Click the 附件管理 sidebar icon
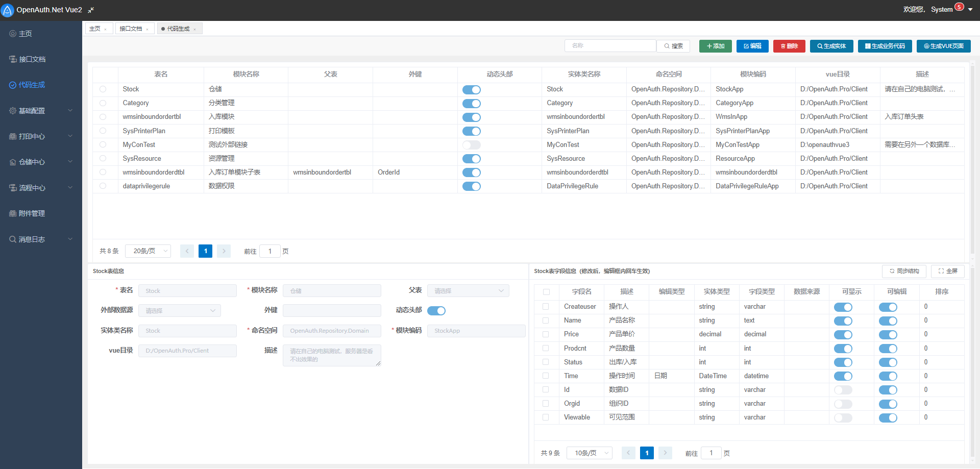 13,213
